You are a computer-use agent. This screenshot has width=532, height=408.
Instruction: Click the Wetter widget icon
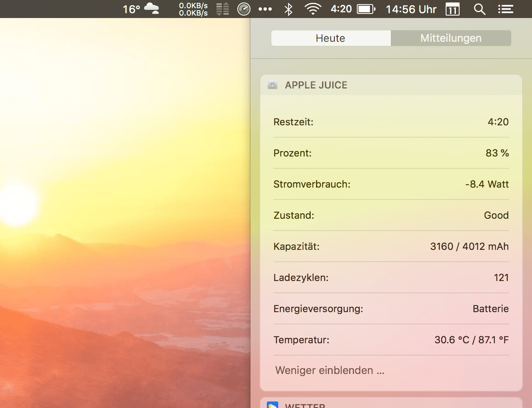coord(273,405)
